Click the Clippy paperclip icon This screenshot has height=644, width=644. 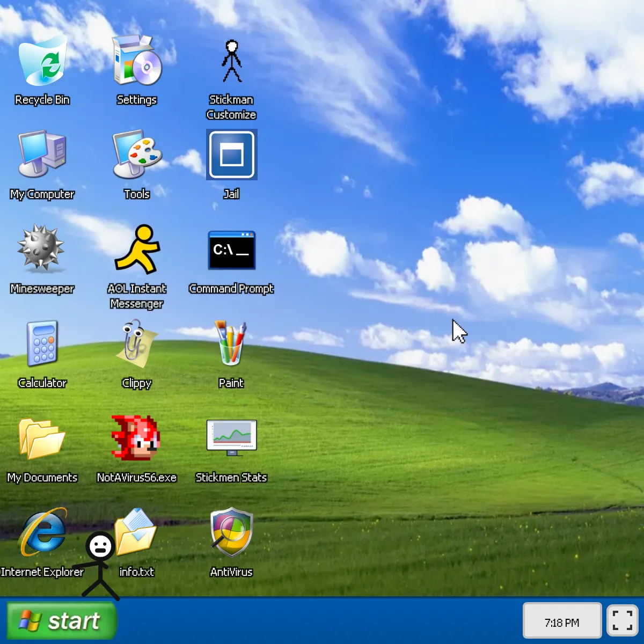[137, 343]
